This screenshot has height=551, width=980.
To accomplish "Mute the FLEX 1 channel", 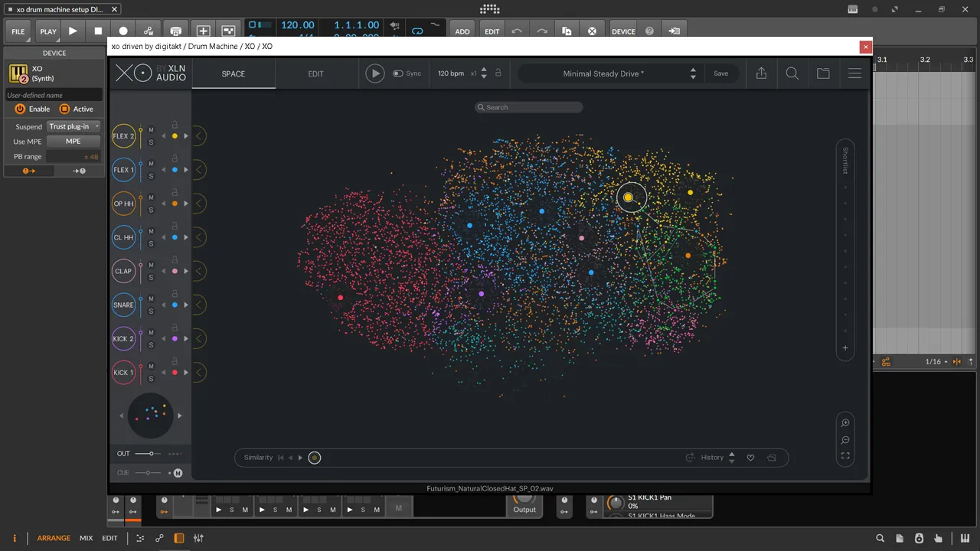I will click(x=151, y=164).
